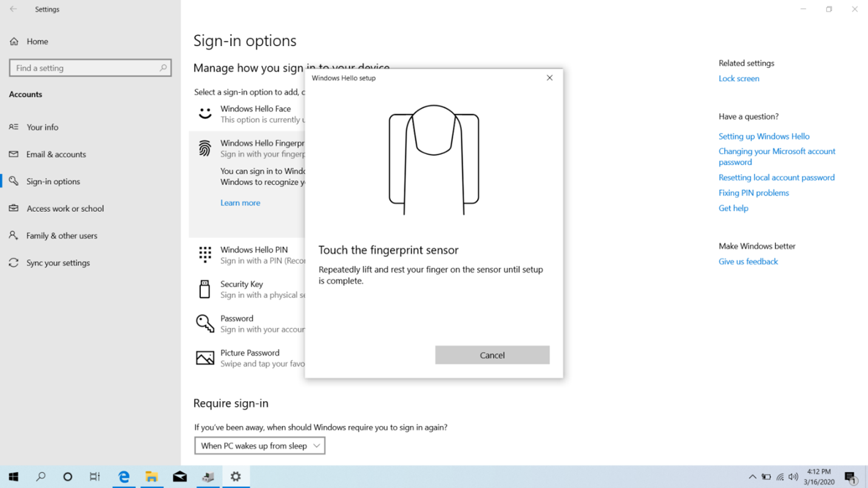This screenshot has height=488, width=868.
Task: Click the Settings gear in taskbar
Action: (236, 477)
